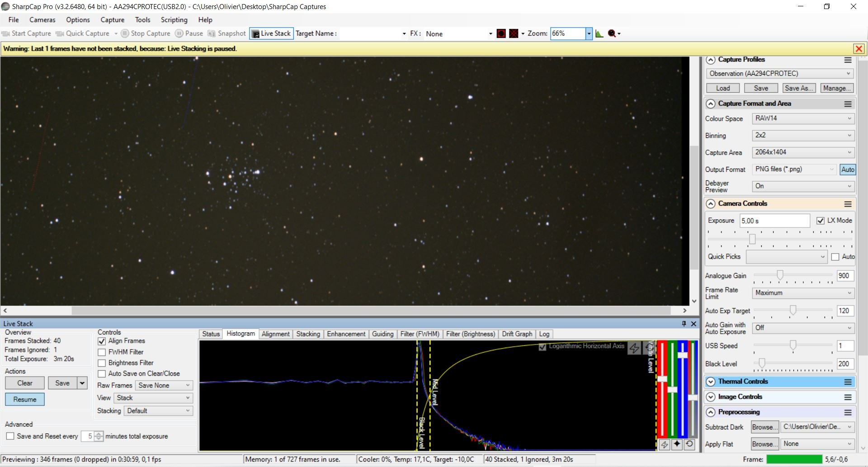868x467 pixels.
Task: Click Browse... next to Subtract Dark
Action: [x=765, y=427]
